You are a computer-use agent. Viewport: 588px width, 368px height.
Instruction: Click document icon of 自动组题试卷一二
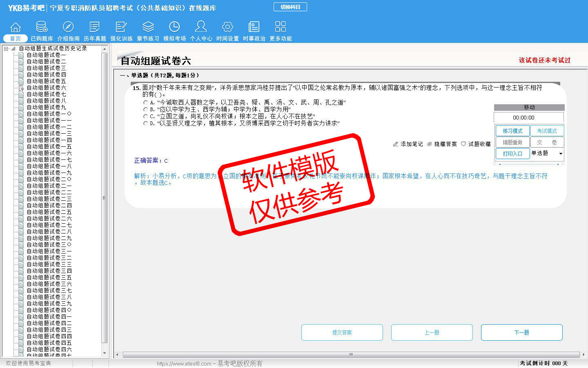point(21,127)
